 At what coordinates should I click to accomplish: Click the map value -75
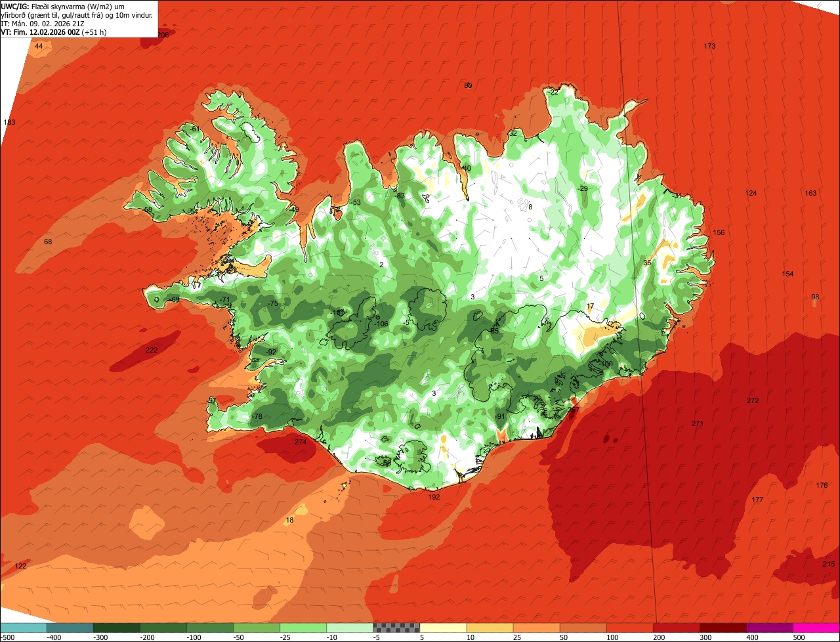click(x=273, y=303)
